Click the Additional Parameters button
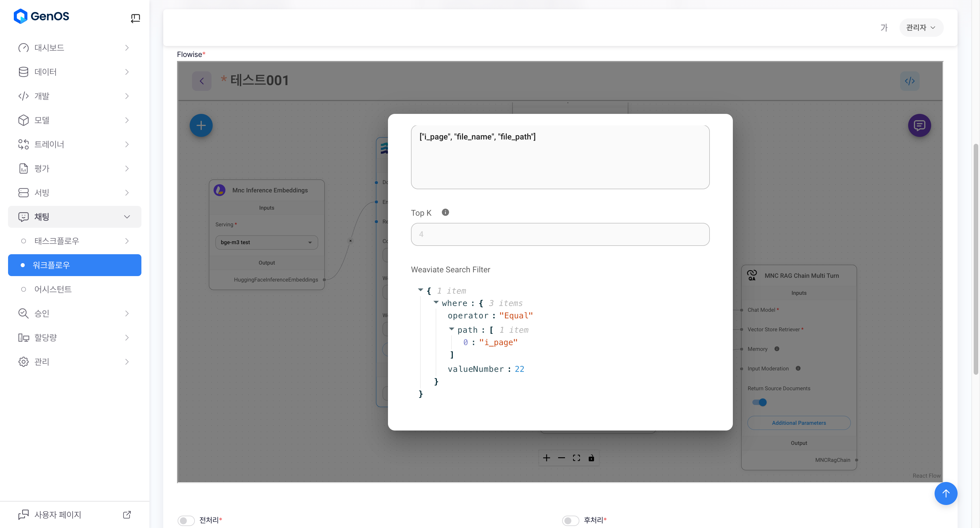 tap(799, 423)
